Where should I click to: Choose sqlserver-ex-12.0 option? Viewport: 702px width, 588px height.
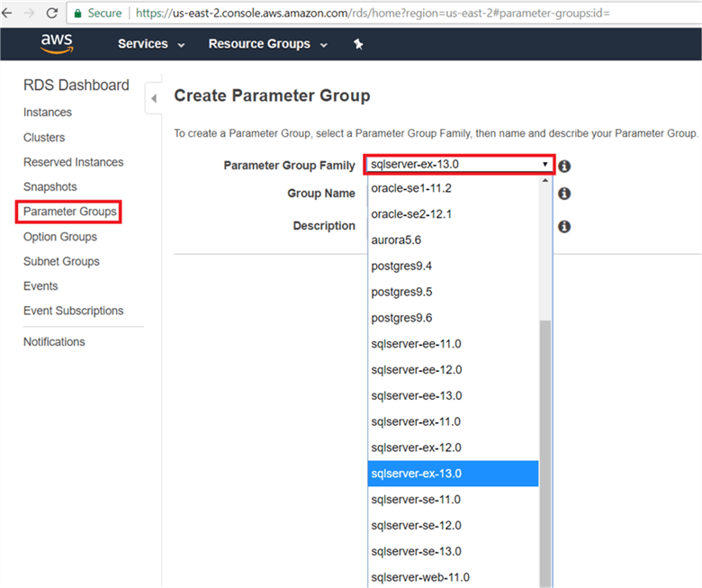point(453,448)
